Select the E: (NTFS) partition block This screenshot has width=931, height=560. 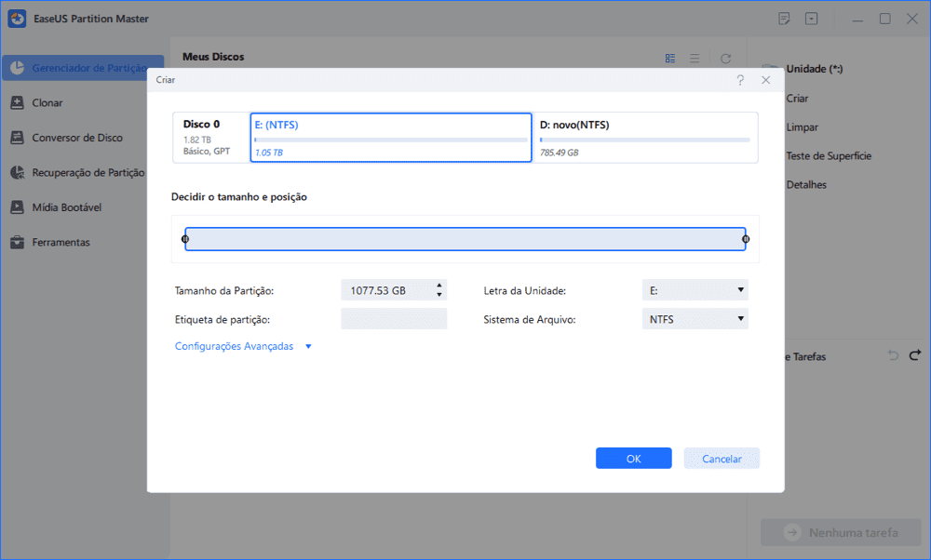pos(390,138)
